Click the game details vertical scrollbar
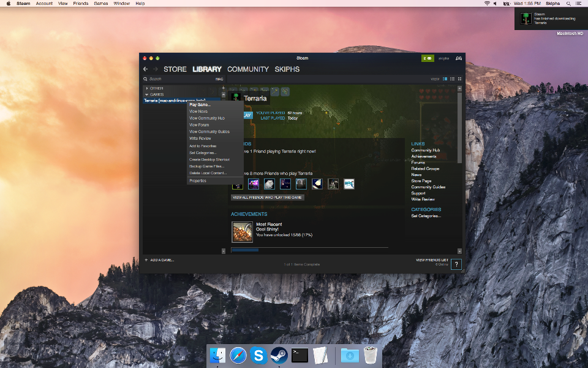 click(459, 128)
